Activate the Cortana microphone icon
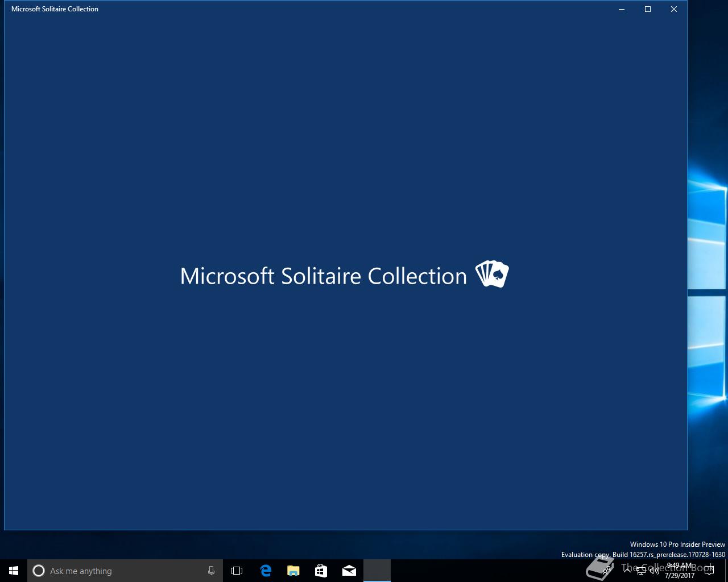The height and width of the screenshot is (582, 728). coord(211,571)
